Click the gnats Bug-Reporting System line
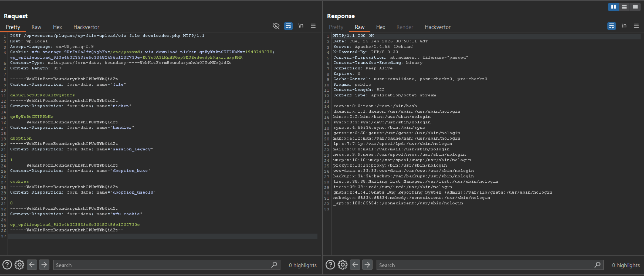Image resolution: width=644 pixels, height=276 pixels. [442, 192]
